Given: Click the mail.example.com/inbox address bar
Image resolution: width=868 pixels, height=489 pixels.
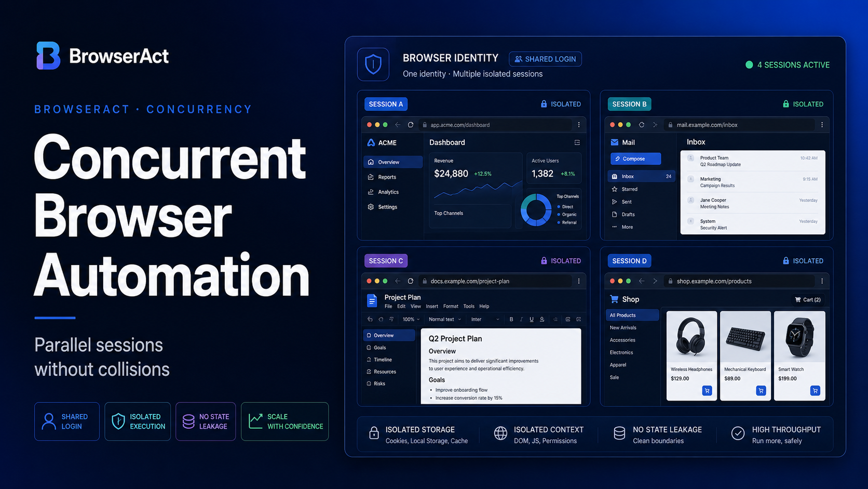Looking at the screenshot, I should [x=739, y=125].
